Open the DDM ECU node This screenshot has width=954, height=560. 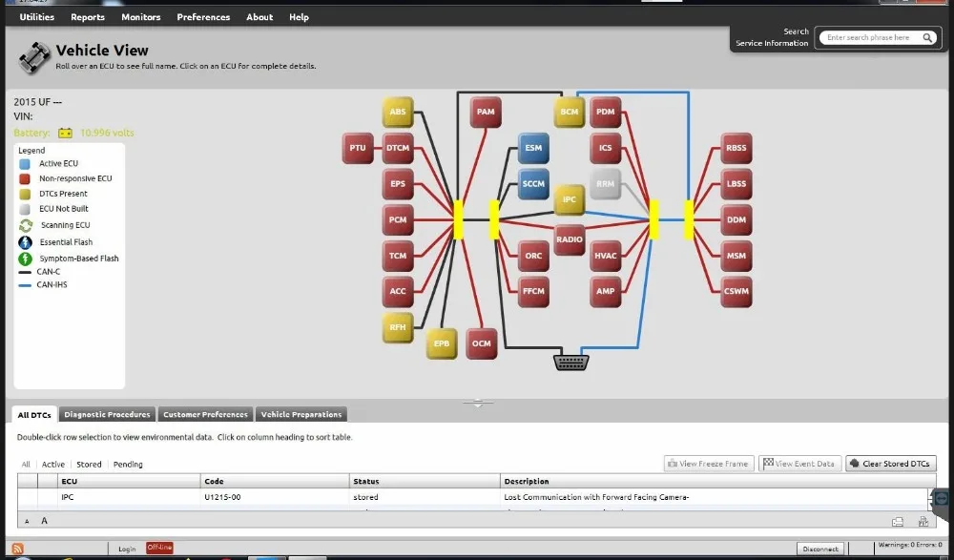(x=736, y=219)
